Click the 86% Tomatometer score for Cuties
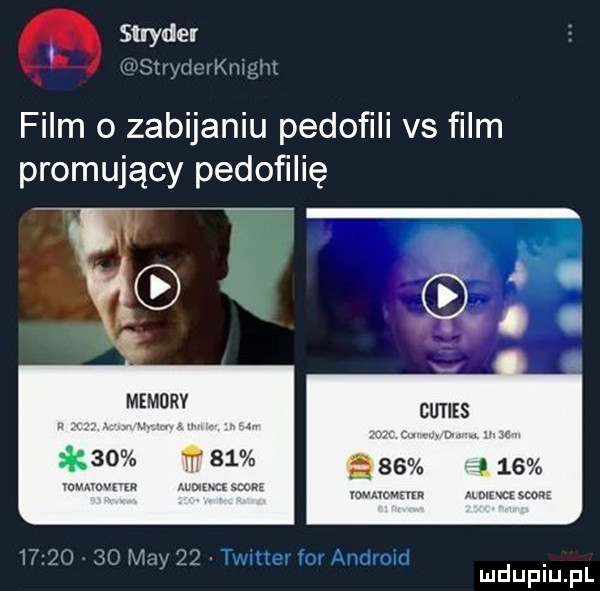Viewport: 600px width, 591px height. [401, 467]
